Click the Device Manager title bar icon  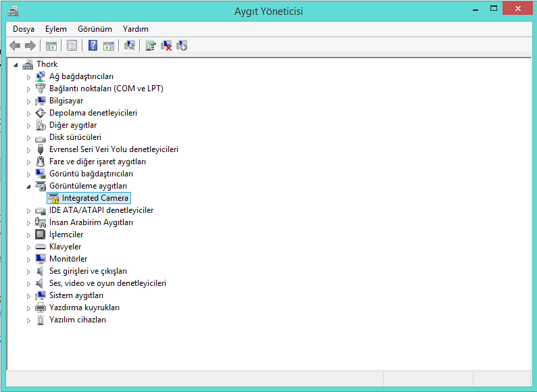13,11
